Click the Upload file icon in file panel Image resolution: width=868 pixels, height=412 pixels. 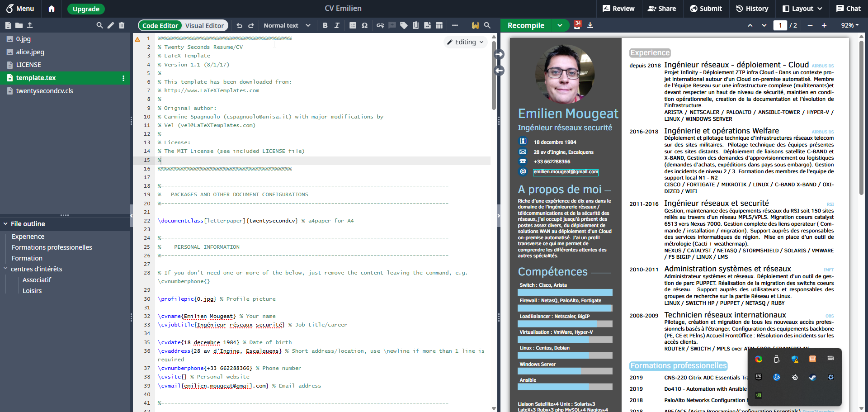[x=30, y=25]
